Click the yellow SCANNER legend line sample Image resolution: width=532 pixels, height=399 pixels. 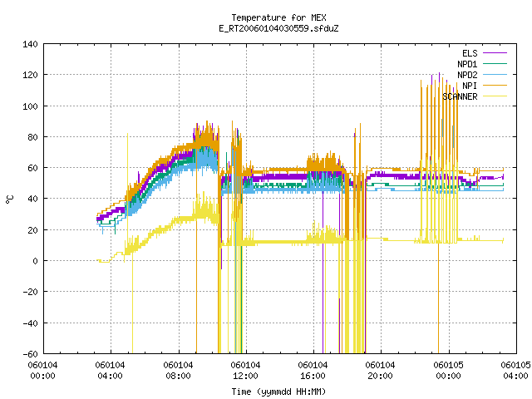(x=495, y=96)
